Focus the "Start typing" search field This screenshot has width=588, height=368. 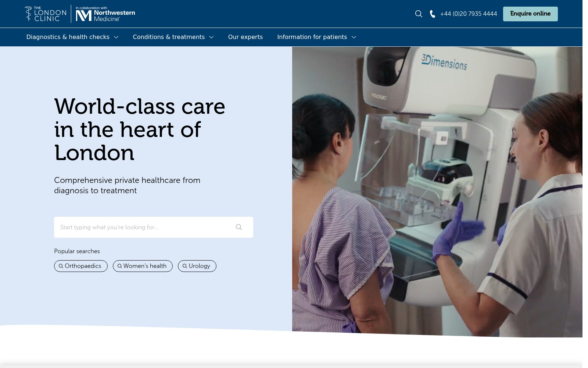pyautogui.click(x=143, y=227)
